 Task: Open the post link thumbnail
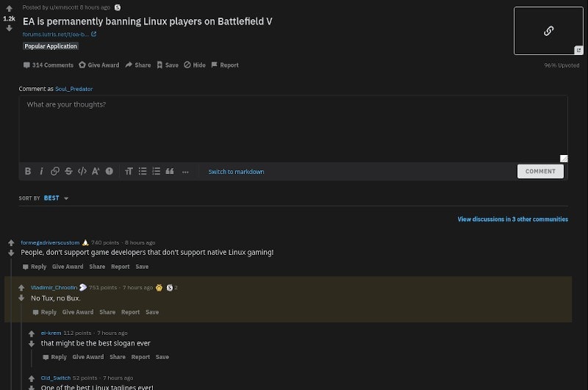coord(548,31)
